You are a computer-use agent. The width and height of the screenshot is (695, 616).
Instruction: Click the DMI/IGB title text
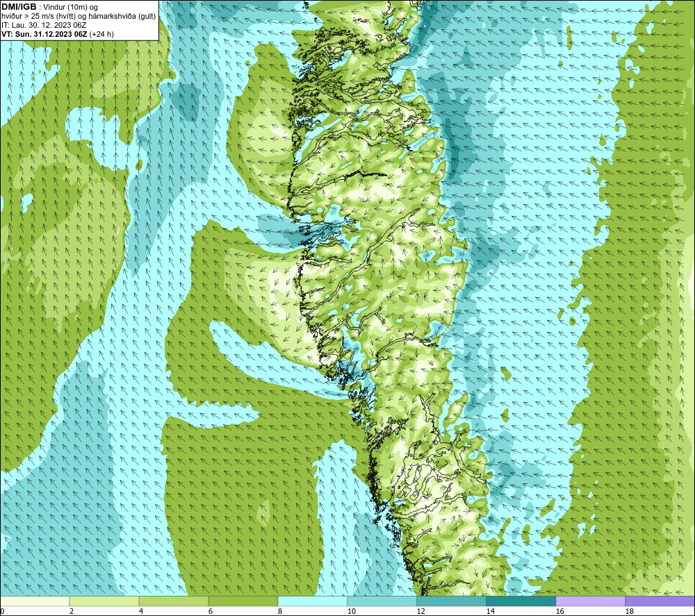pyautogui.click(x=19, y=7)
